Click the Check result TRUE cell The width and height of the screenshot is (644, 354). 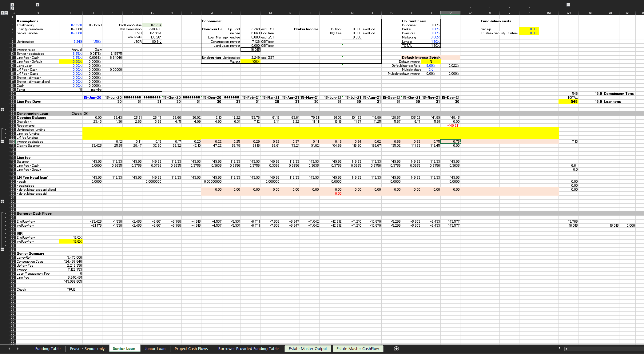[71, 289]
